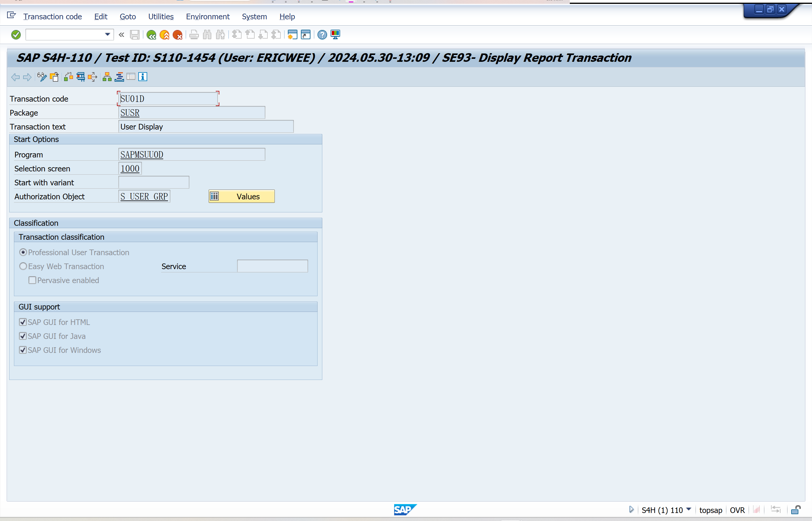
Task: Click the orange Exit icon
Action: (x=164, y=35)
